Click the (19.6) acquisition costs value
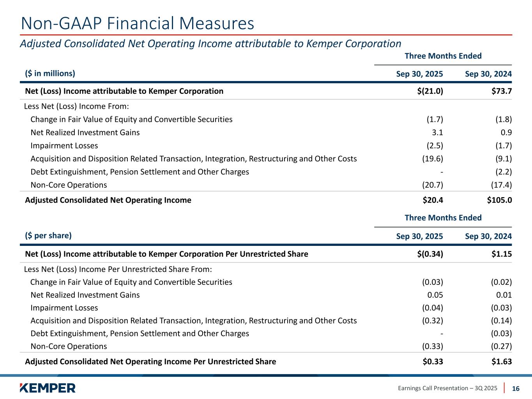 [x=433, y=159]
